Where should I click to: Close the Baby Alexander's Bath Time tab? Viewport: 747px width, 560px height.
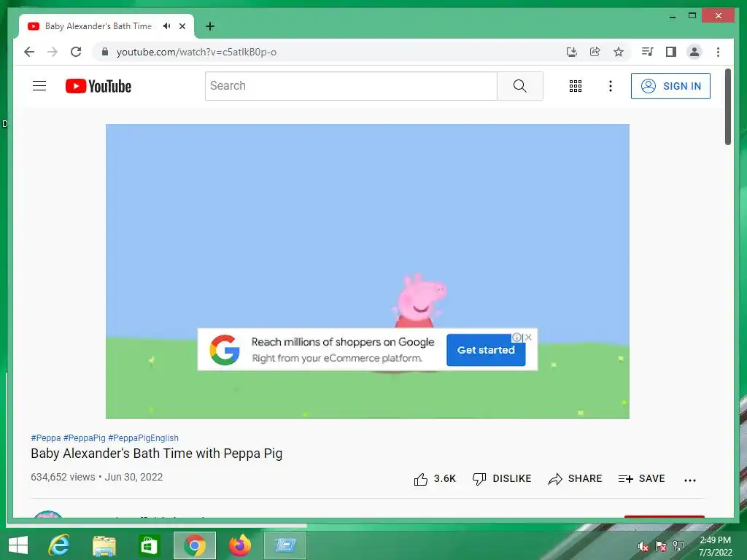pos(182,26)
